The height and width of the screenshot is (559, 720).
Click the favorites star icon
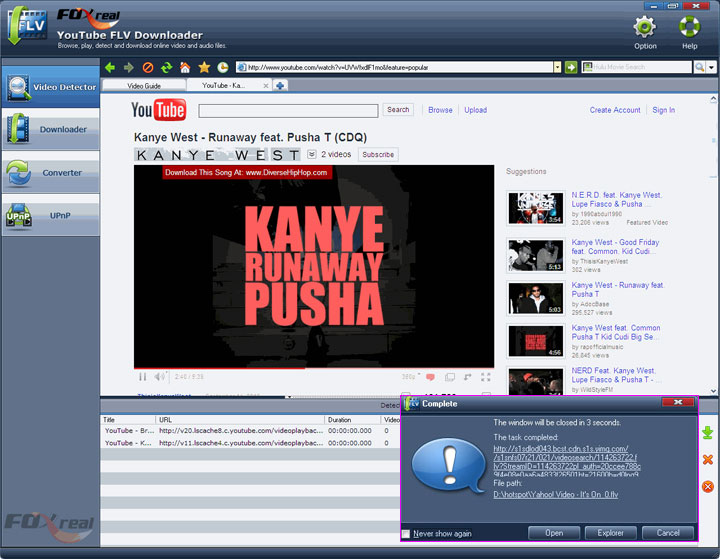pos(204,68)
